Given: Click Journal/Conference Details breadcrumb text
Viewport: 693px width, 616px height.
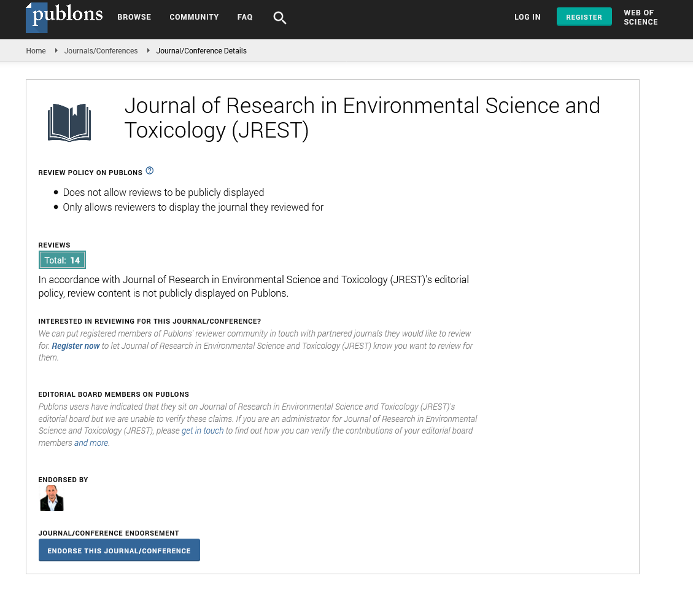Looking at the screenshot, I should (x=201, y=51).
